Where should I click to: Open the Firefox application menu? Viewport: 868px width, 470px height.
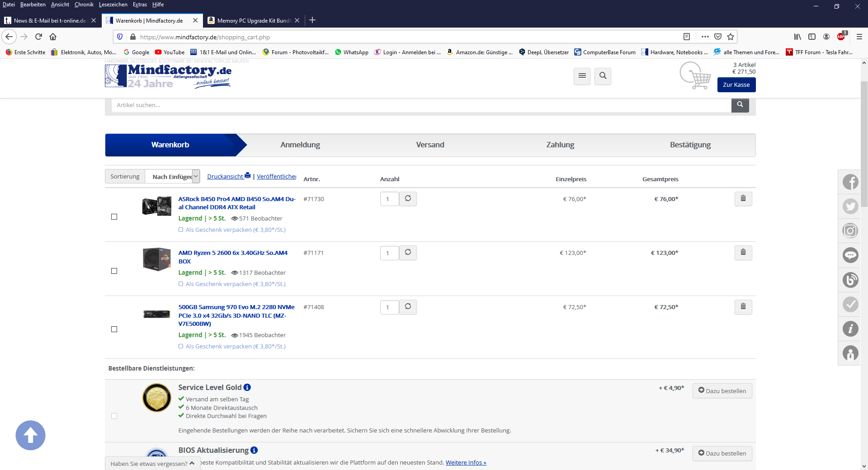coord(859,37)
